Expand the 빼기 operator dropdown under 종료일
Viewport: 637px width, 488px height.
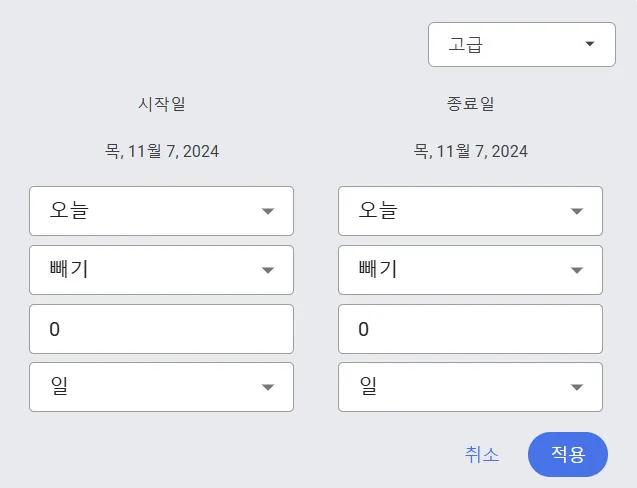click(x=469, y=270)
